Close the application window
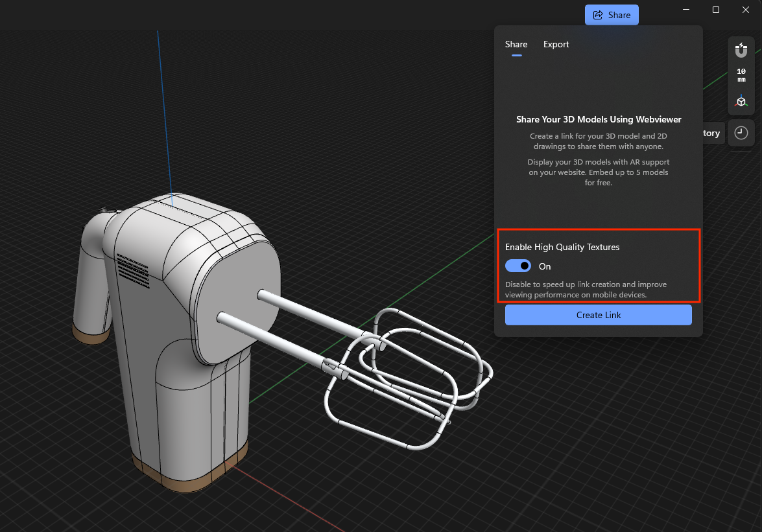 click(x=746, y=10)
